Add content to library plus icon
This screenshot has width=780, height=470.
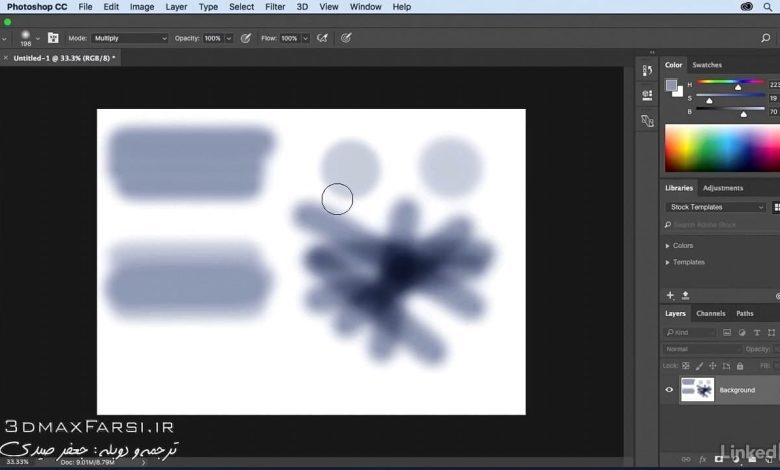(670, 295)
